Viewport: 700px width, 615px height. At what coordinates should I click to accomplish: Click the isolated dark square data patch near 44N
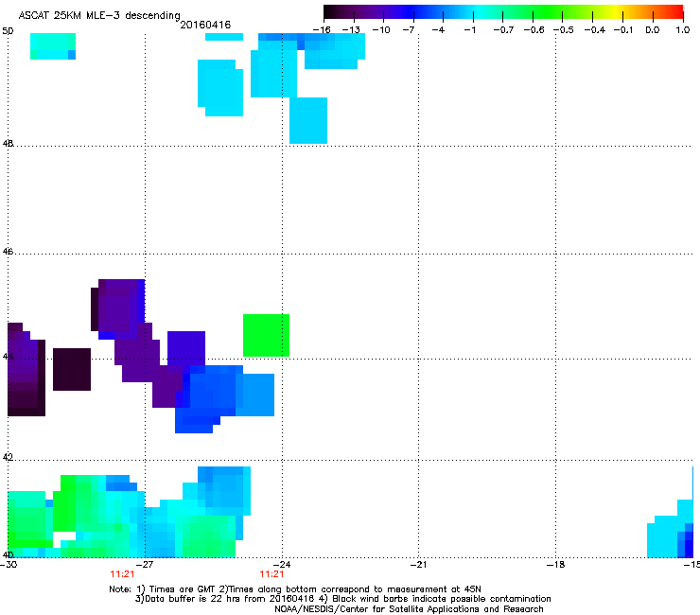tap(72, 369)
